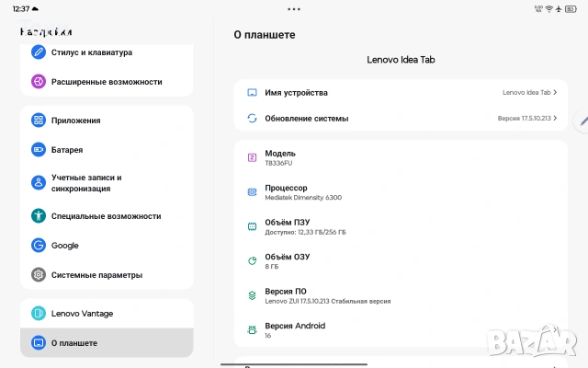Viewport: 588px width, 368px height.
Task: Open the stylus and keyboard pen icon
Action: tap(39, 52)
